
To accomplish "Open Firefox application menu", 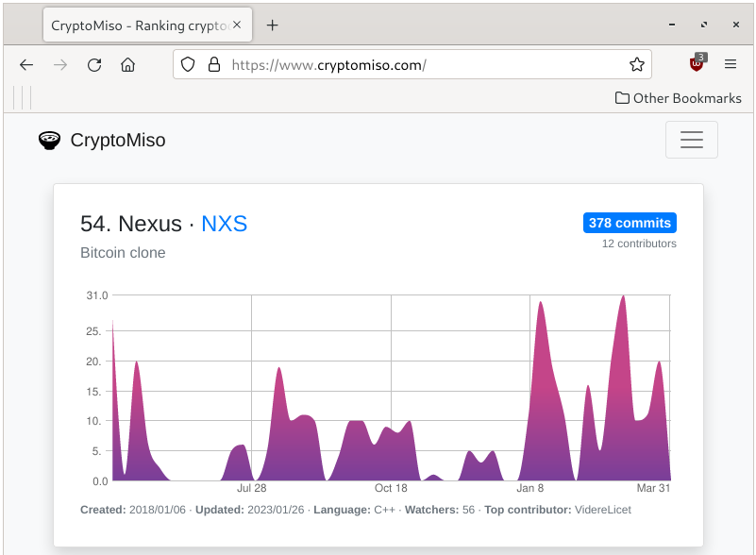I will [x=731, y=64].
